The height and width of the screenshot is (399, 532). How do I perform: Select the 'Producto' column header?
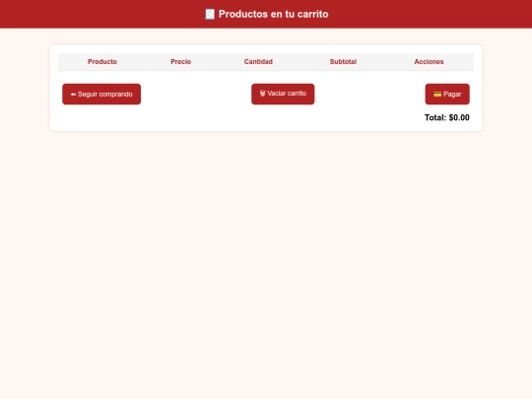click(x=102, y=62)
